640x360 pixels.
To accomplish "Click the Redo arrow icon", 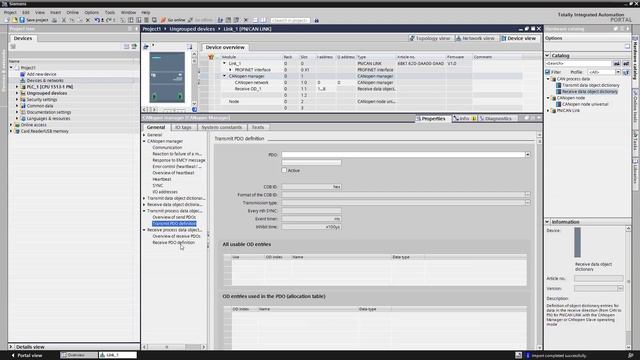I will coord(109,20).
